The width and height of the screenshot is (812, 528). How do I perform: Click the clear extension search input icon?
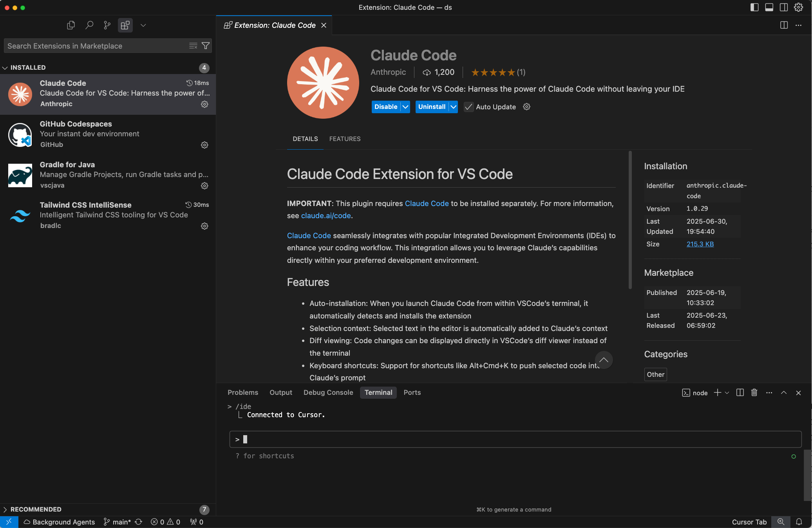pos(193,46)
